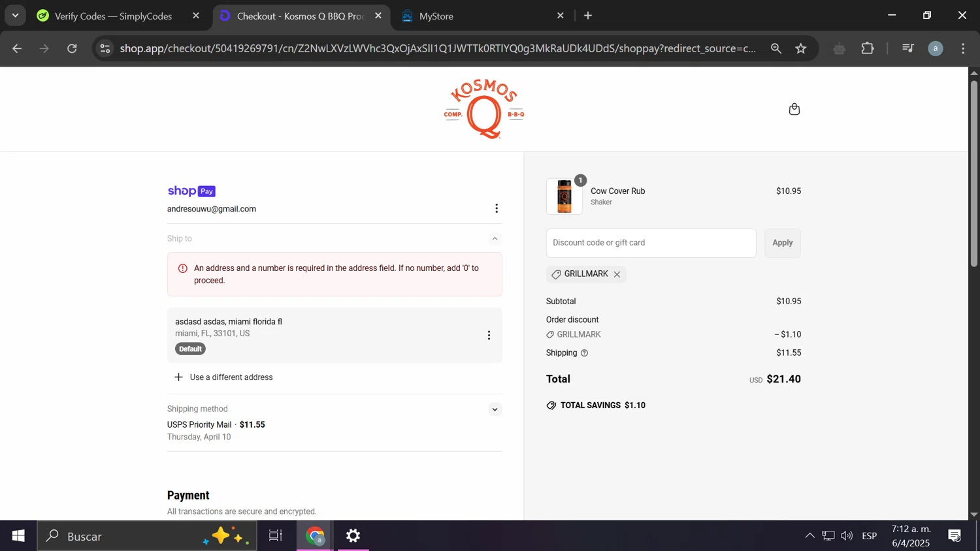Image resolution: width=980 pixels, height=551 pixels.
Task: Click the shipping info help icon
Action: pos(584,353)
